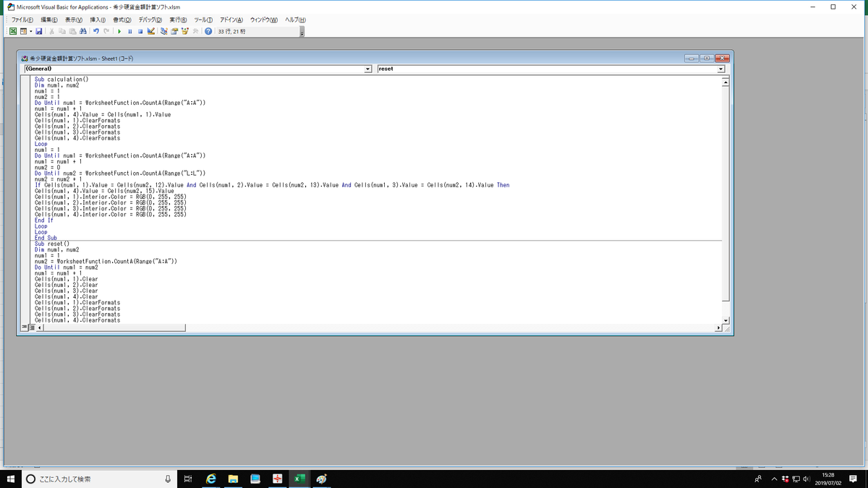868x488 pixels.
Task: Open the ファイル(F) menu
Action: (22, 20)
